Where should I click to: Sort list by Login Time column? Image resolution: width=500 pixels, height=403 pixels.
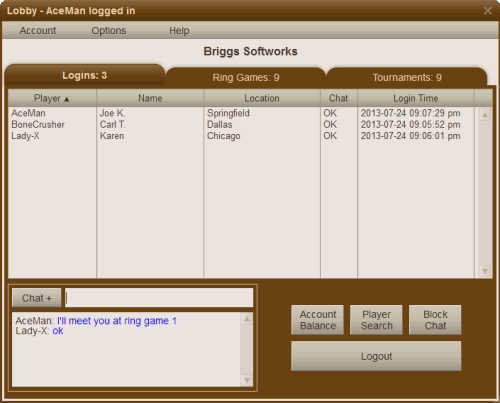tap(416, 98)
